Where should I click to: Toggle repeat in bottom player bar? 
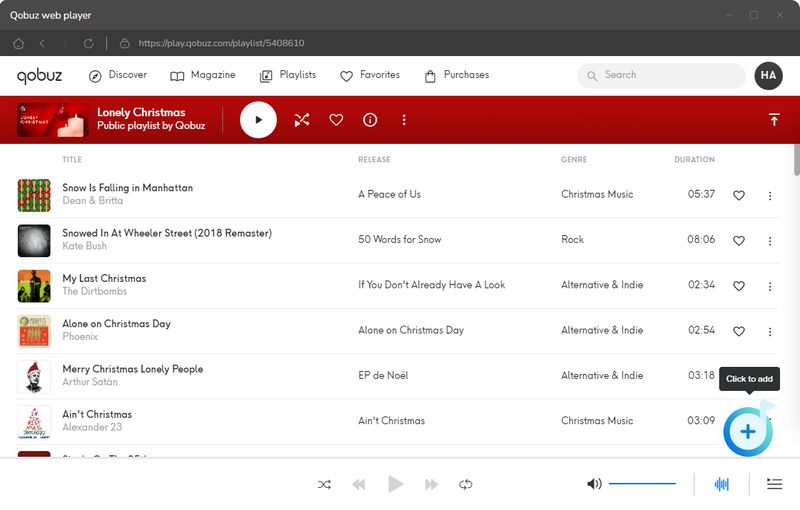click(466, 484)
